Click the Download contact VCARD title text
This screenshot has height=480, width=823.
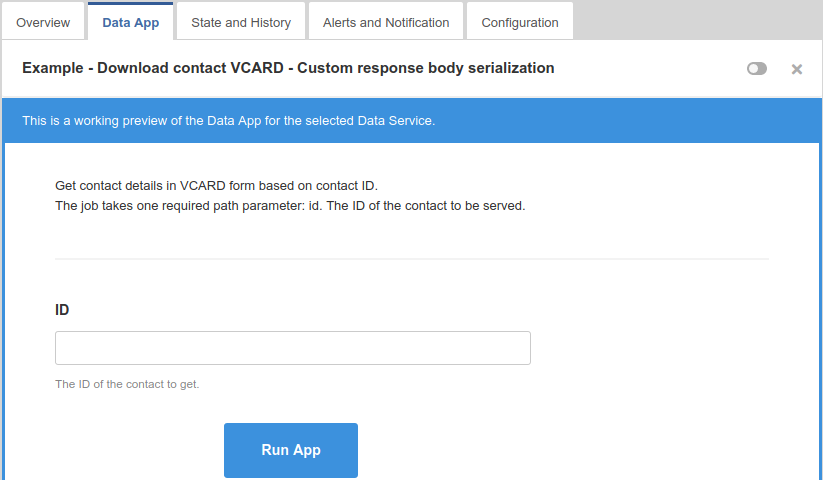[x=288, y=68]
